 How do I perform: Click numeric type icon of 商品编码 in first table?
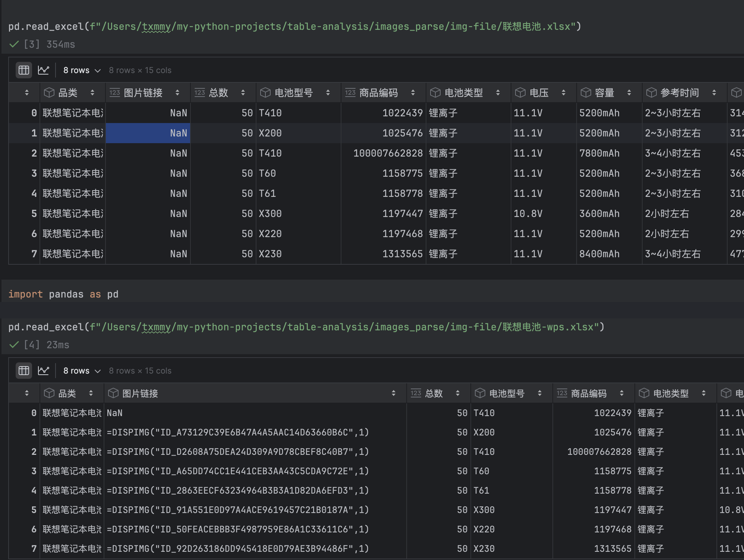click(350, 92)
